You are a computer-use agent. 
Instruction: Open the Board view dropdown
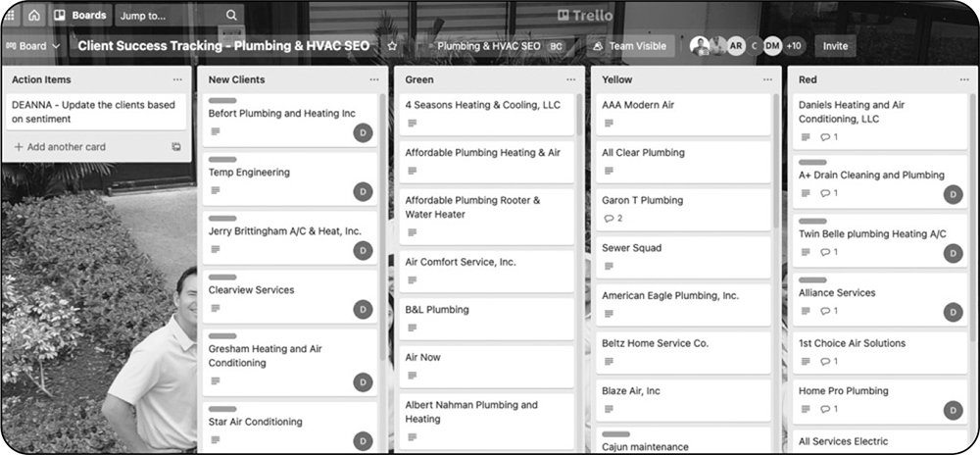tap(32, 46)
